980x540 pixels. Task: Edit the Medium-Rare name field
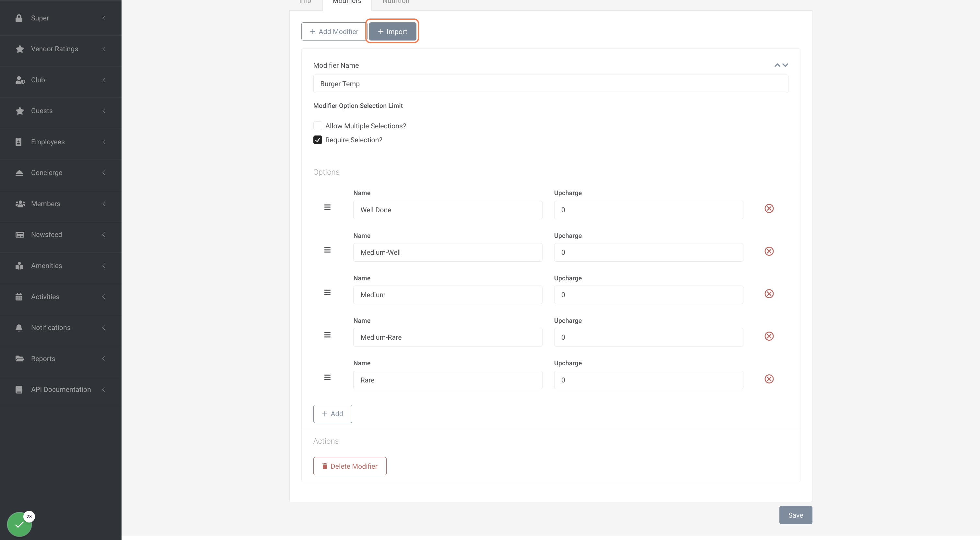click(x=448, y=337)
